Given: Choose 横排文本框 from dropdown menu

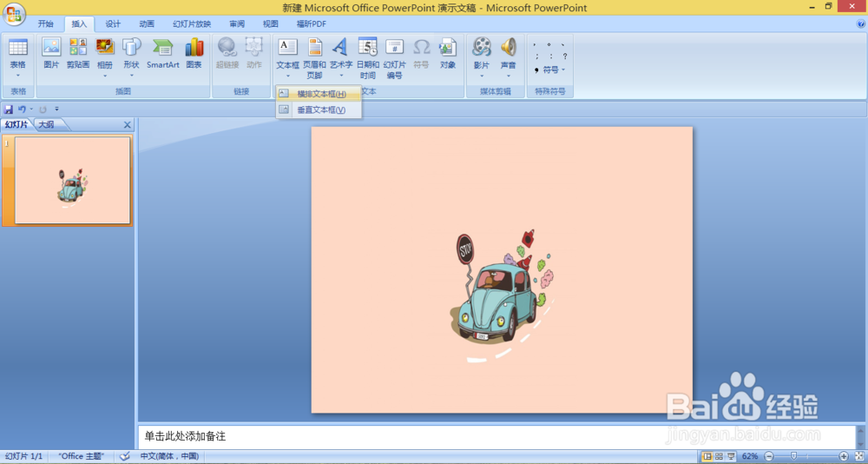Looking at the screenshot, I should pyautogui.click(x=319, y=94).
